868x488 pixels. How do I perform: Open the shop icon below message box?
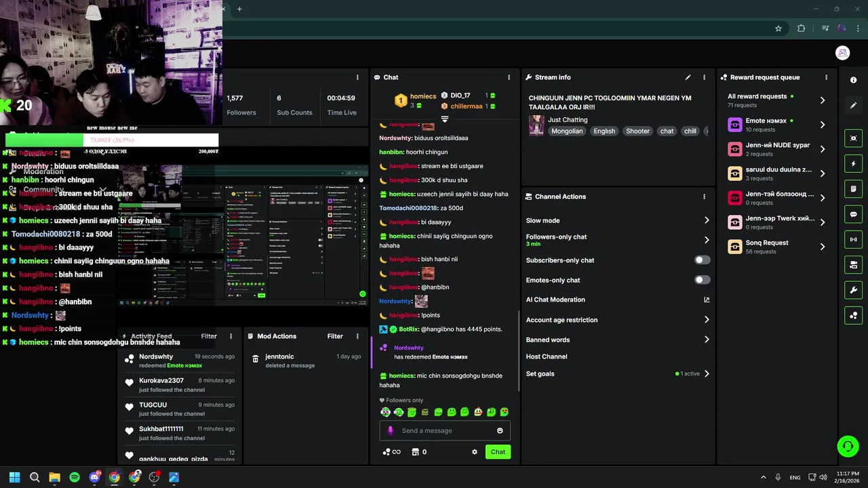click(415, 452)
